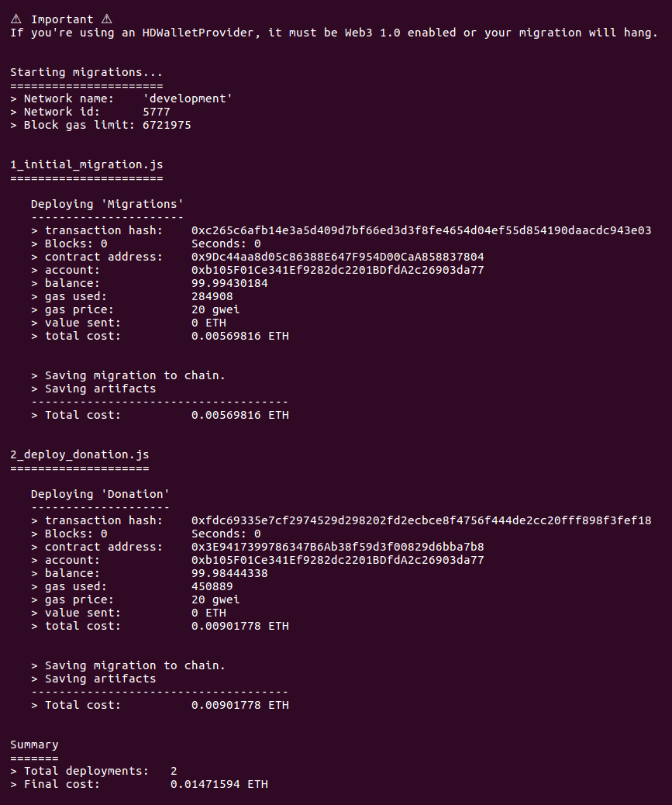Click the 'development' network name
The height and width of the screenshot is (805, 672).
point(188,98)
